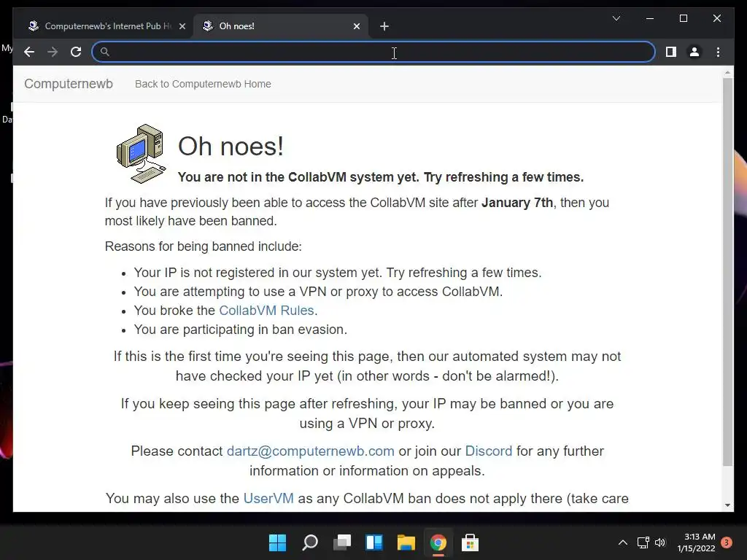Follow Back to Computernewb Home link
Screen dimensions: 747x560
tap(203, 84)
